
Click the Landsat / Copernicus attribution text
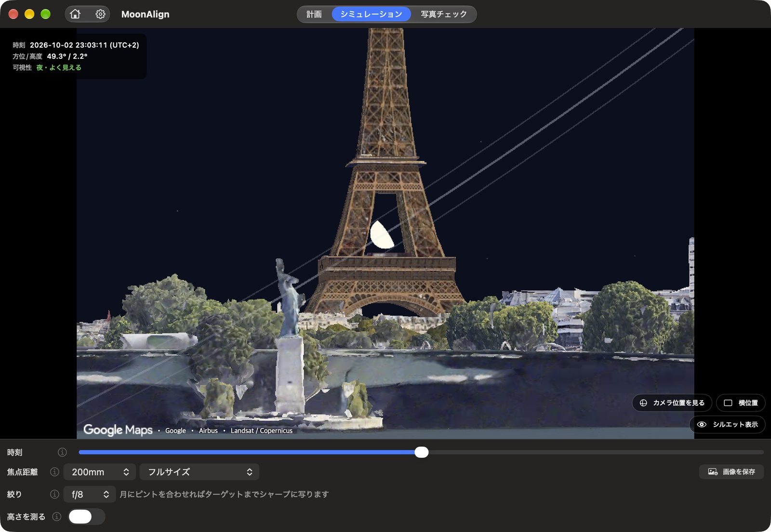pyautogui.click(x=261, y=430)
